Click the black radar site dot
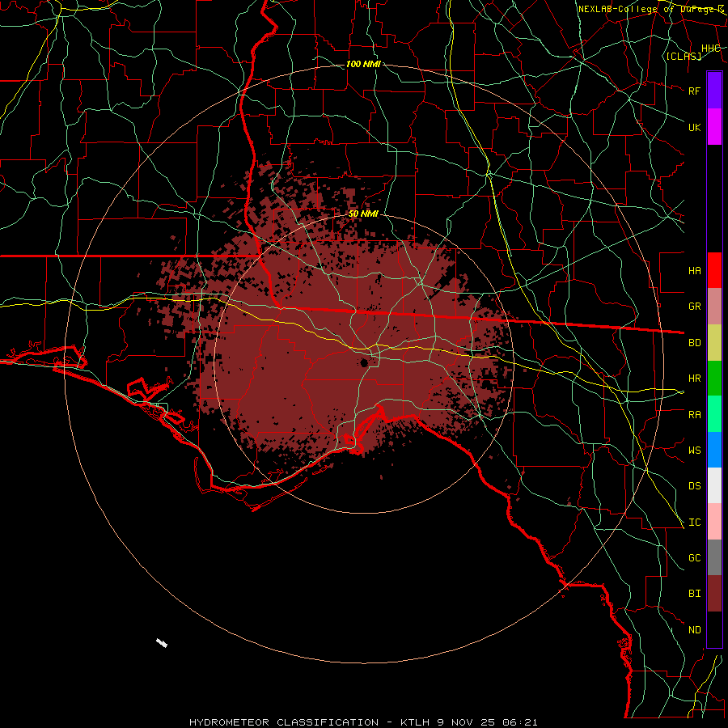The width and height of the screenshot is (728, 728). [x=364, y=362]
